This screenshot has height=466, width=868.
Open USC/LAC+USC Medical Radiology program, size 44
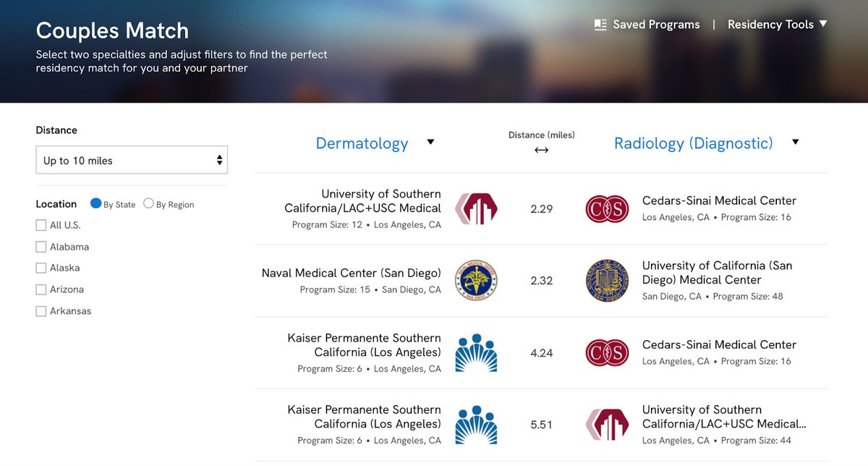pyautogui.click(x=724, y=417)
